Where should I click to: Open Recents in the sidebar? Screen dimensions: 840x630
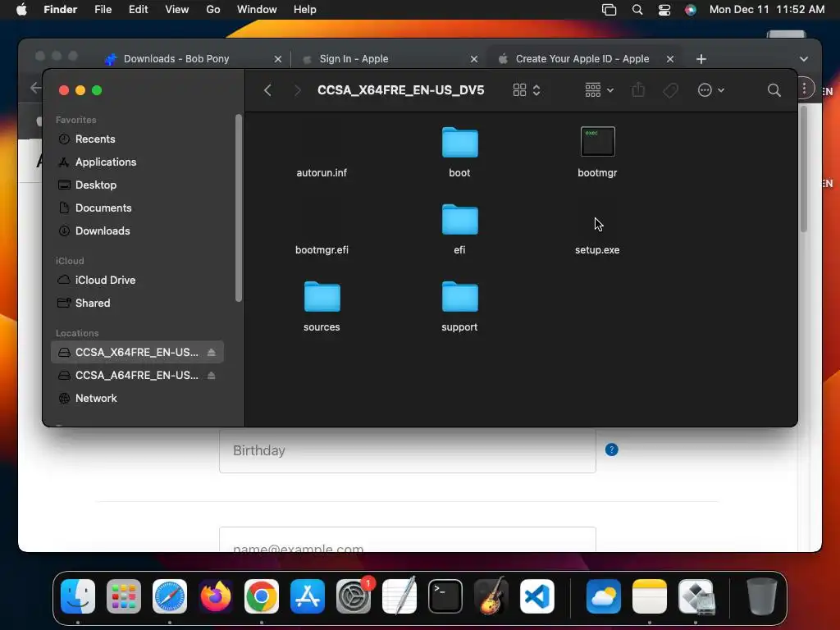(137, 139)
